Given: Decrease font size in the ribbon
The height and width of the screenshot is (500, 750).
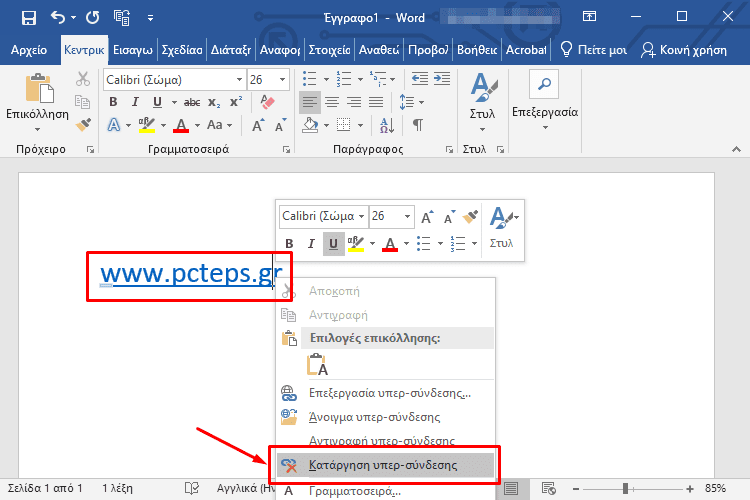Looking at the screenshot, I should click(x=280, y=125).
